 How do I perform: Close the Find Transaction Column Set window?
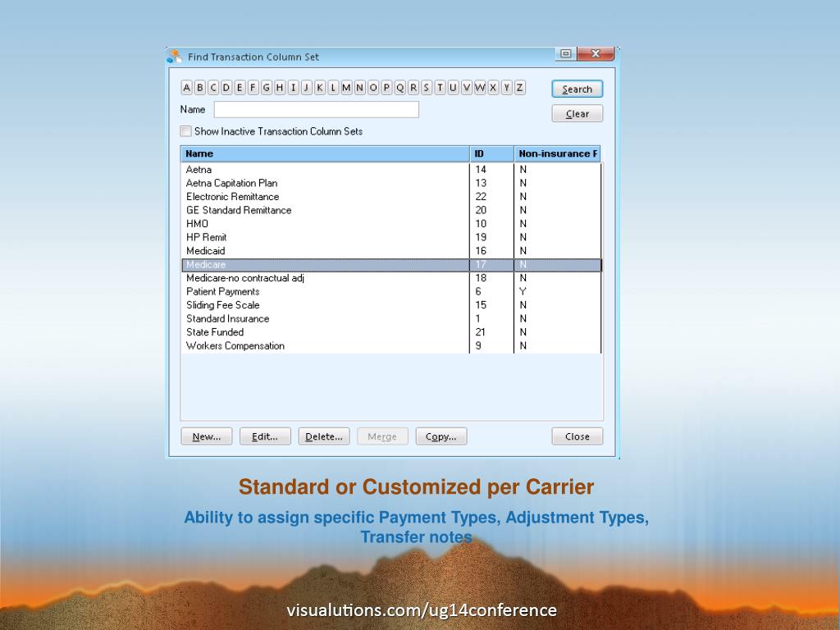click(x=596, y=53)
